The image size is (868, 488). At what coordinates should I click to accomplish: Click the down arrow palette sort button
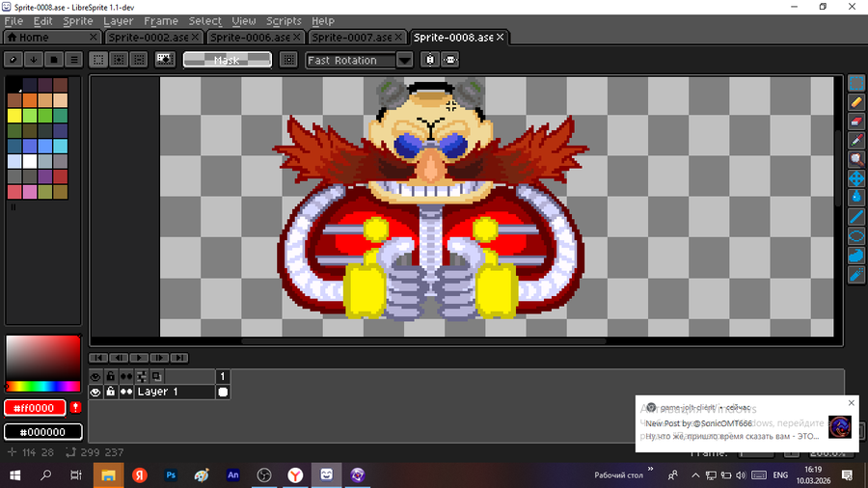[x=33, y=59]
